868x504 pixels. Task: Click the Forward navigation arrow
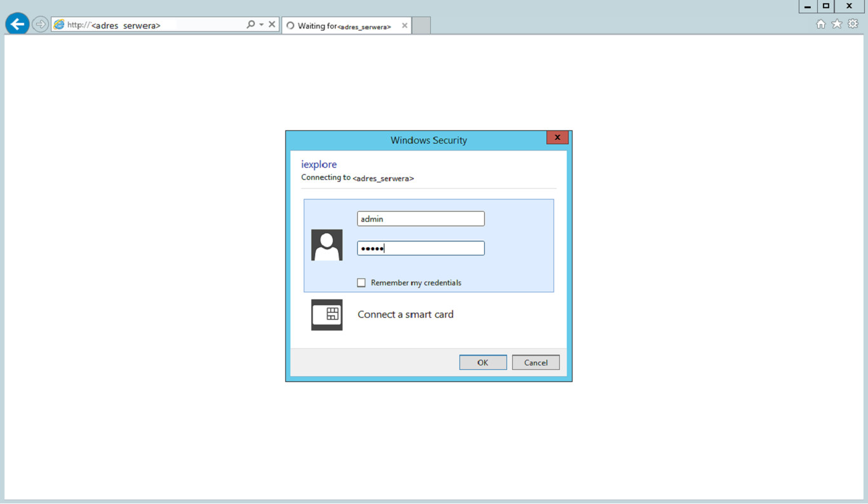(x=40, y=24)
